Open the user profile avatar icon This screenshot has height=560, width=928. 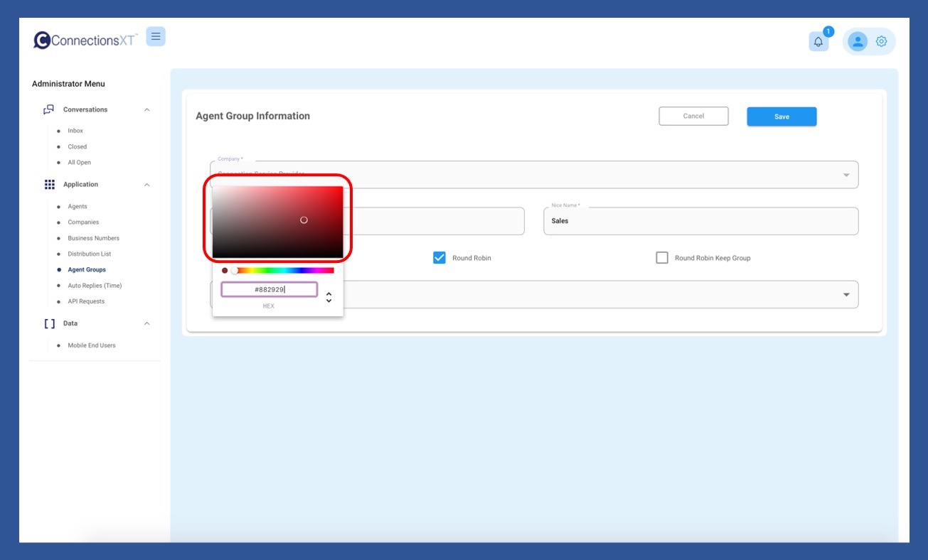coord(858,41)
